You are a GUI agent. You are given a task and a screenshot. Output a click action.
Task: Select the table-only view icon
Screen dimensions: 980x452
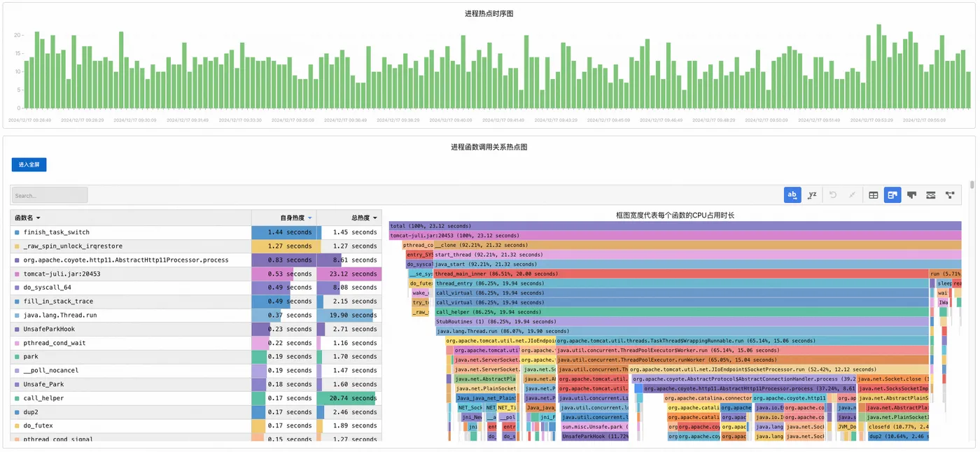pyautogui.click(x=874, y=195)
